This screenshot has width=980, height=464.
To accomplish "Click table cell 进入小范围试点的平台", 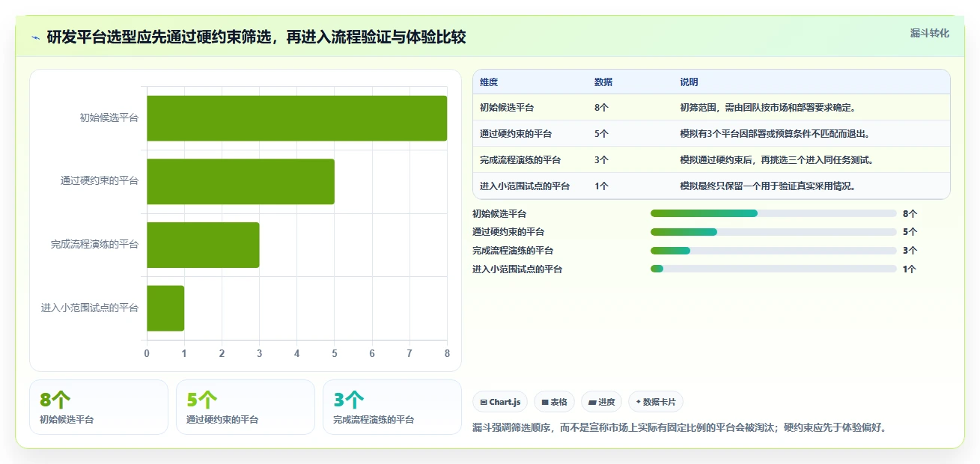I will tap(525, 186).
